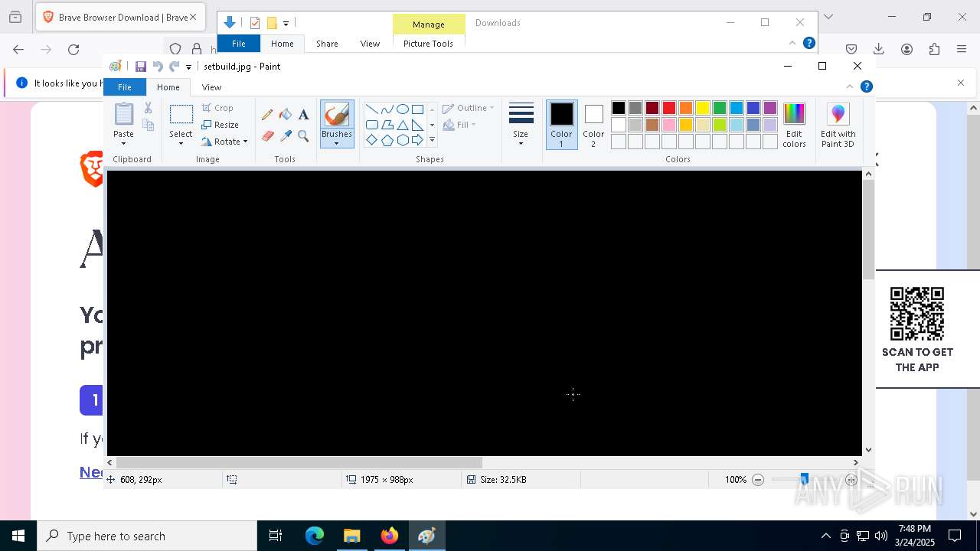The width and height of the screenshot is (980, 551).
Task: Choose the Hexagon shape
Action: click(x=402, y=140)
